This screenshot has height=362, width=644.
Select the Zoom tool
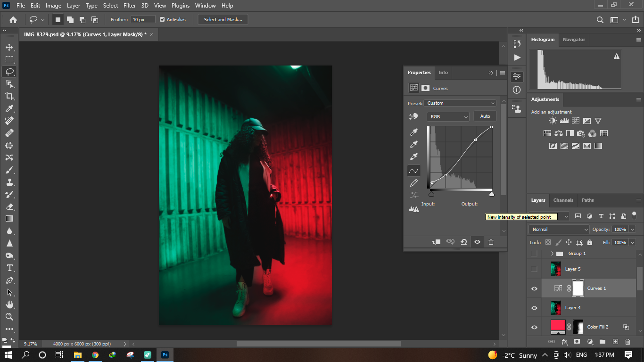click(x=9, y=317)
